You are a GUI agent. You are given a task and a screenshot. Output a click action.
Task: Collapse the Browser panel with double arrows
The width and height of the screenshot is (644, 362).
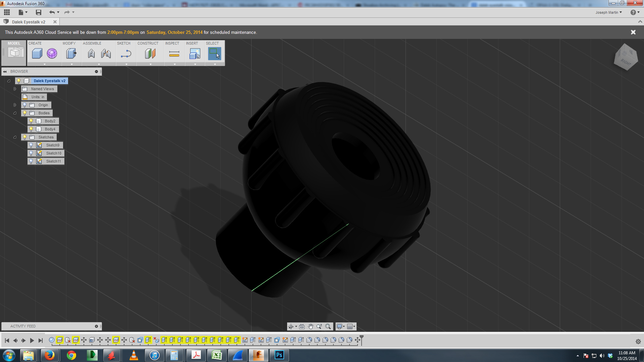5,71
